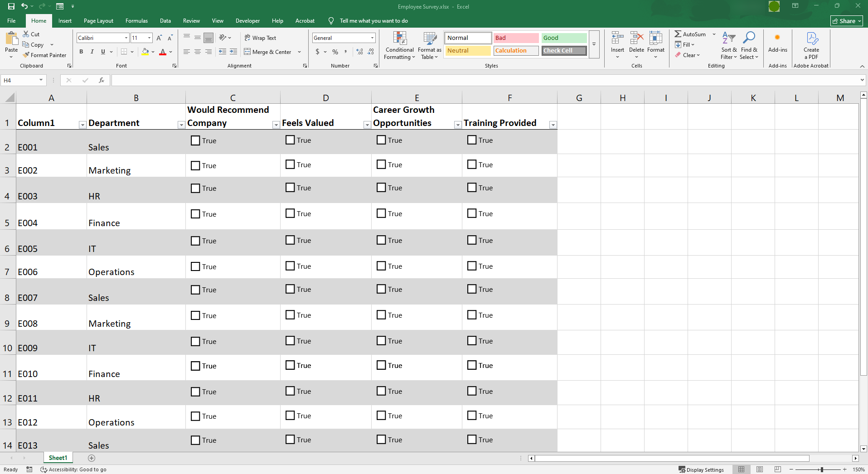Image resolution: width=868 pixels, height=474 pixels.
Task: Open Format as Table gallery
Action: [x=429, y=45]
